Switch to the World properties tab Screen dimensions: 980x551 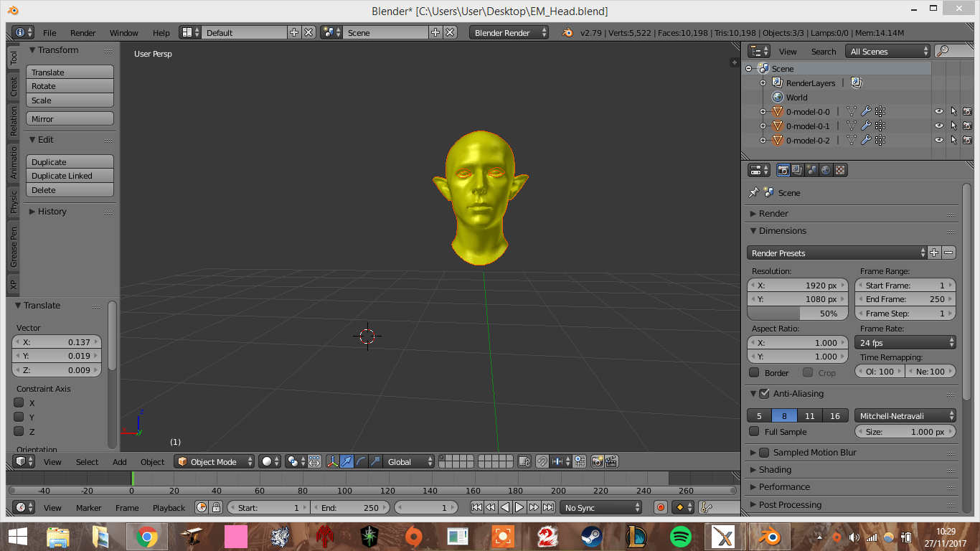pyautogui.click(x=826, y=169)
